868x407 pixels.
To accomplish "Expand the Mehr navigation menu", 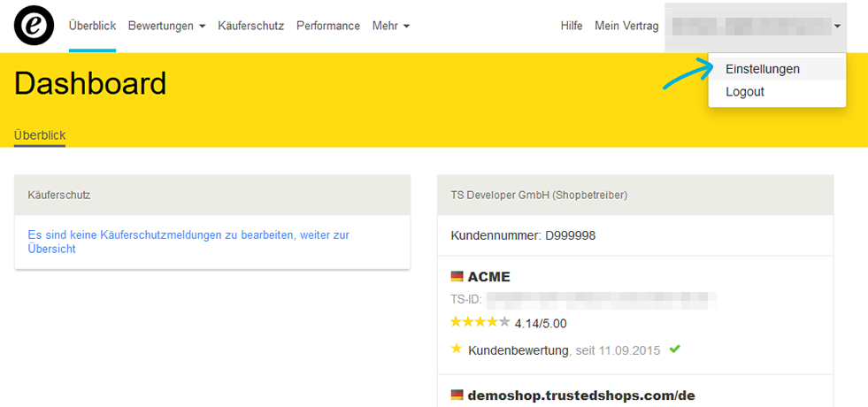I will tap(390, 26).
